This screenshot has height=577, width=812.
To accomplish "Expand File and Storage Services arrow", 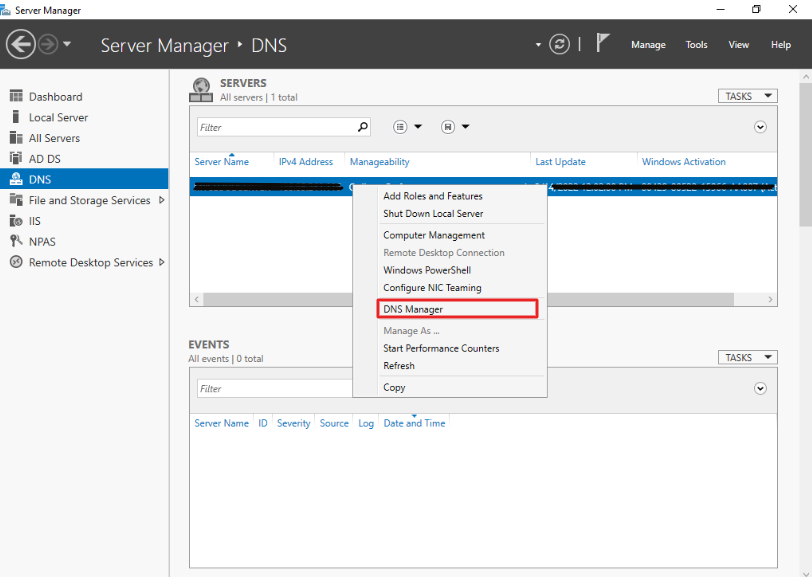I will 162,200.
